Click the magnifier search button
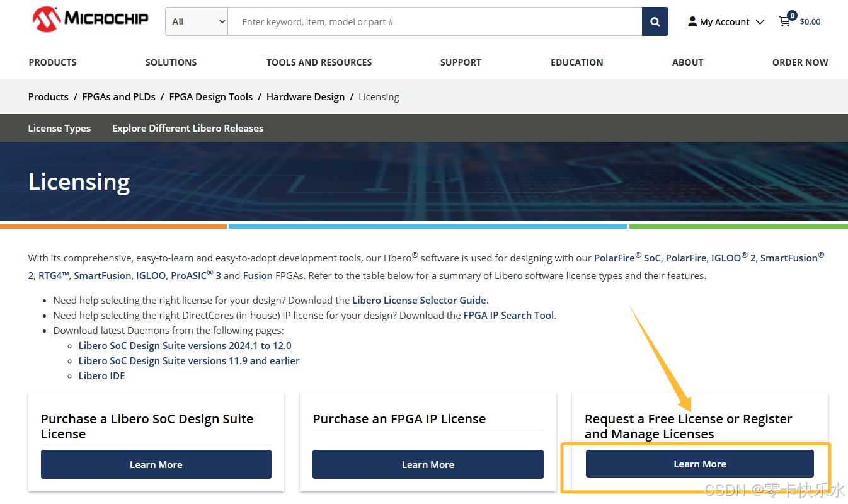 coord(655,21)
